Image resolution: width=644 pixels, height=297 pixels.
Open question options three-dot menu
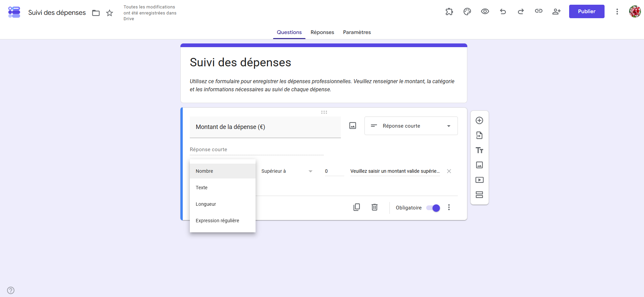tap(449, 207)
